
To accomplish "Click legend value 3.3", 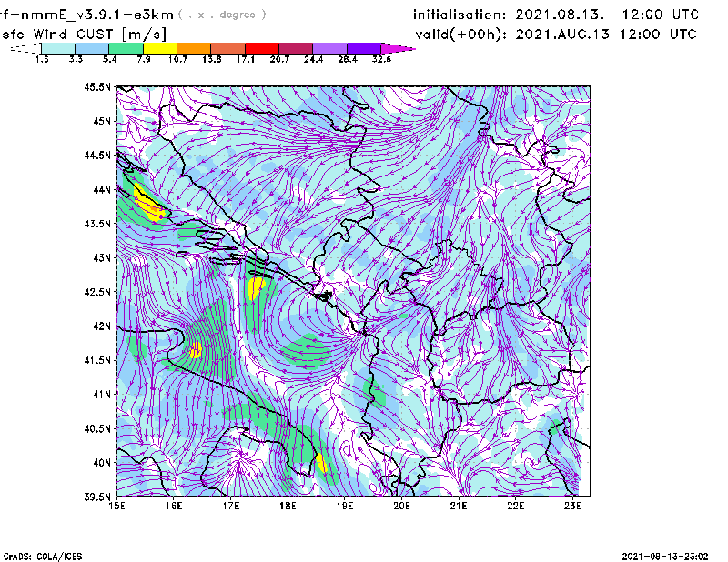I will point(76,59).
